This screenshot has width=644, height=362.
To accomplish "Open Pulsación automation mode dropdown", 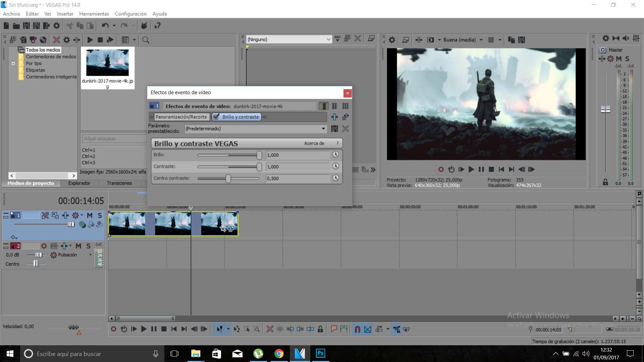I will [90, 255].
